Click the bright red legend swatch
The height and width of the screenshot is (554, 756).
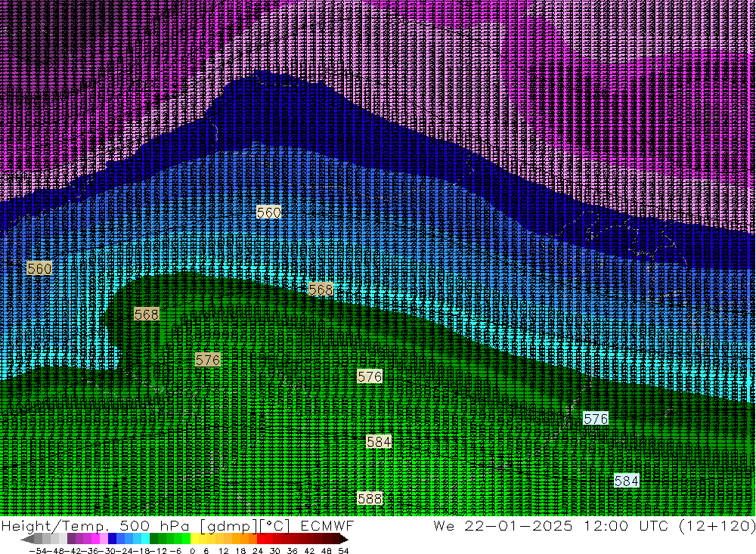pyautogui.click(x=262, y=539)
